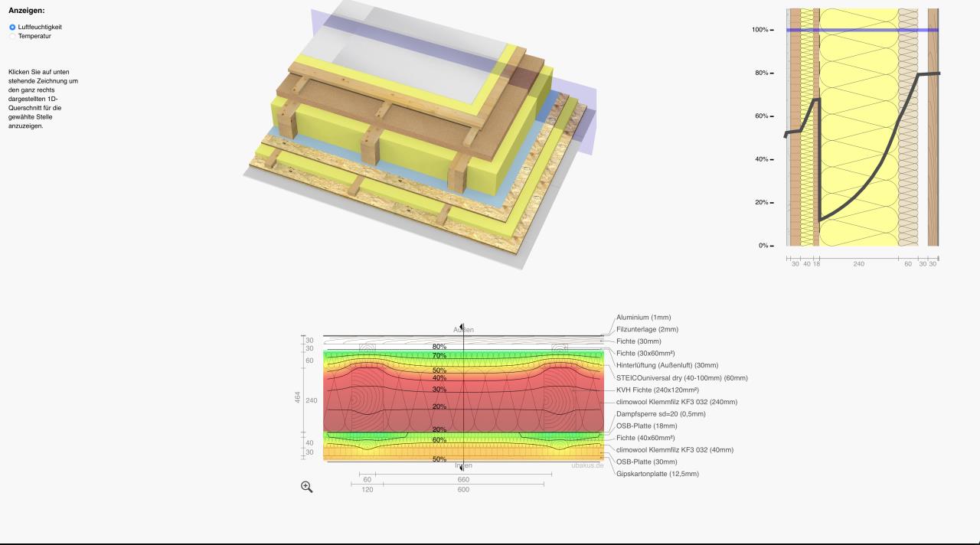Click the 100% blue line in humidity graph

[x=861, y=30]
